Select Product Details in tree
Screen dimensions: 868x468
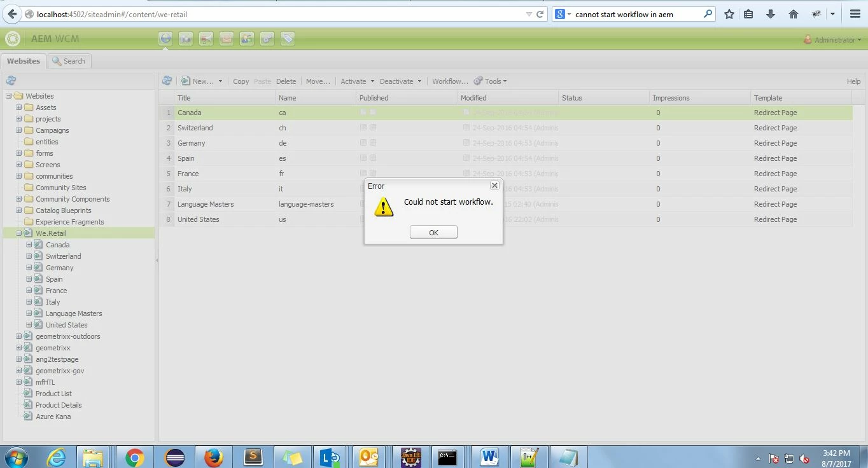click(x=59, y=405)
